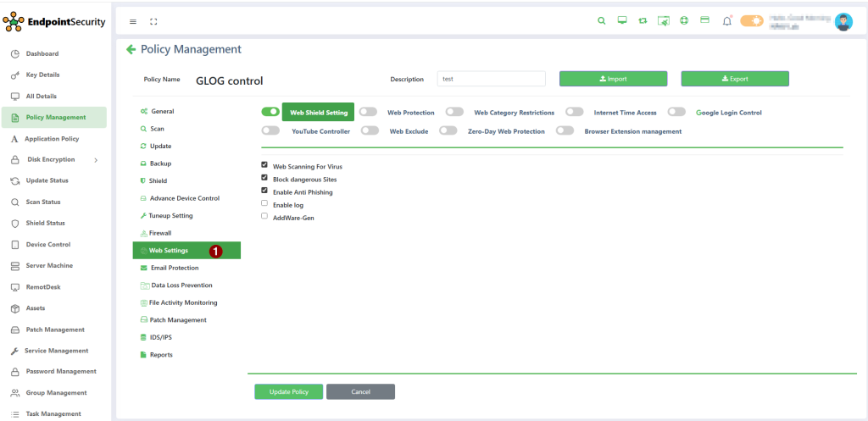This screenshot has width=868, height=421.
Task: Click the search icon in top header
Action: [x=602, y=21]
